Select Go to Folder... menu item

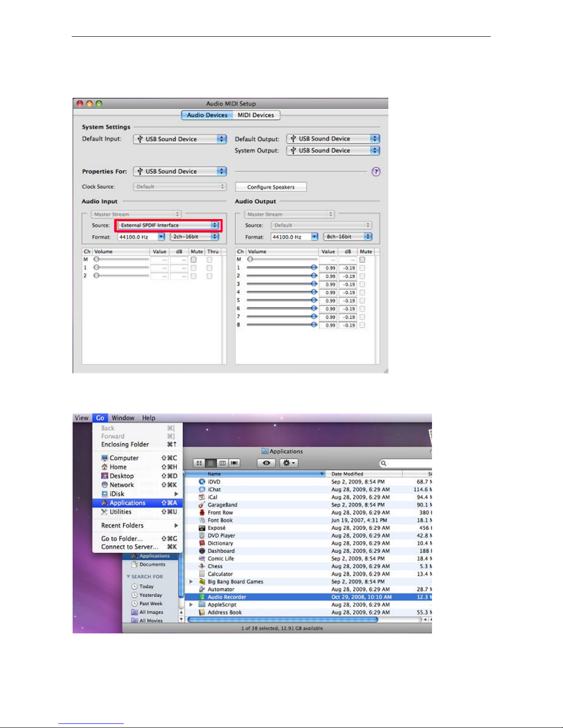tap(138, 538)
